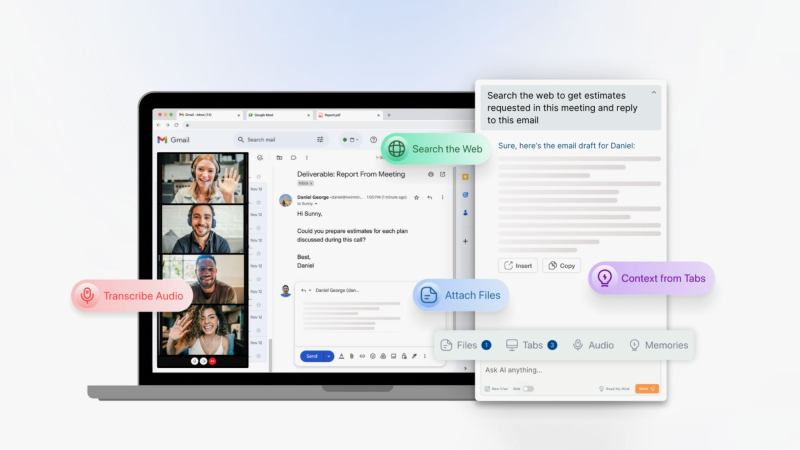This screenshot has height=450, width=800.
Task: Open the Gmail help question-mark icon
Action: click(x=373, y=139)
